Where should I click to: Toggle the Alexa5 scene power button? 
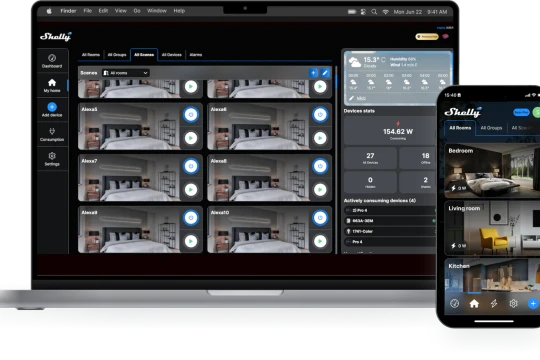tap(191, 114)
